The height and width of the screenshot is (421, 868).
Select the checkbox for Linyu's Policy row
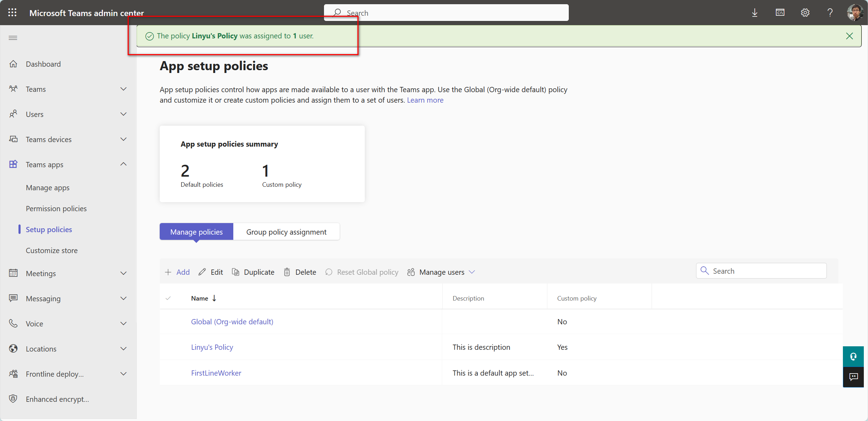pyautogui.click(x=168, y=347)
